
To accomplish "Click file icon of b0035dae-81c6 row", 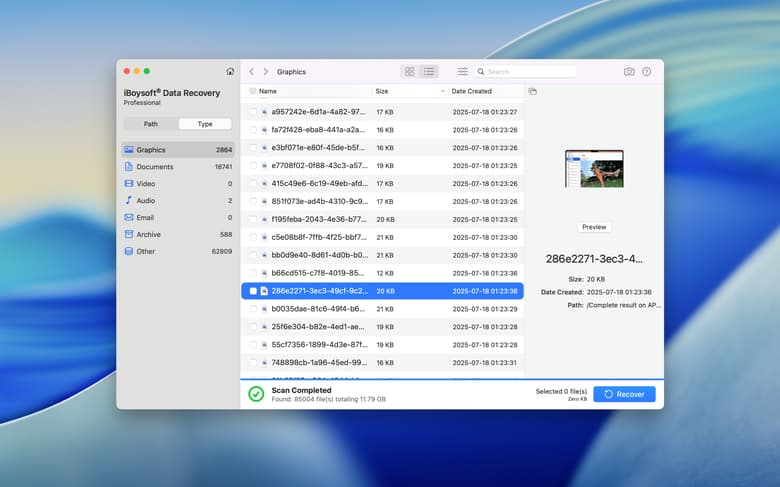I will click(264, 309).
